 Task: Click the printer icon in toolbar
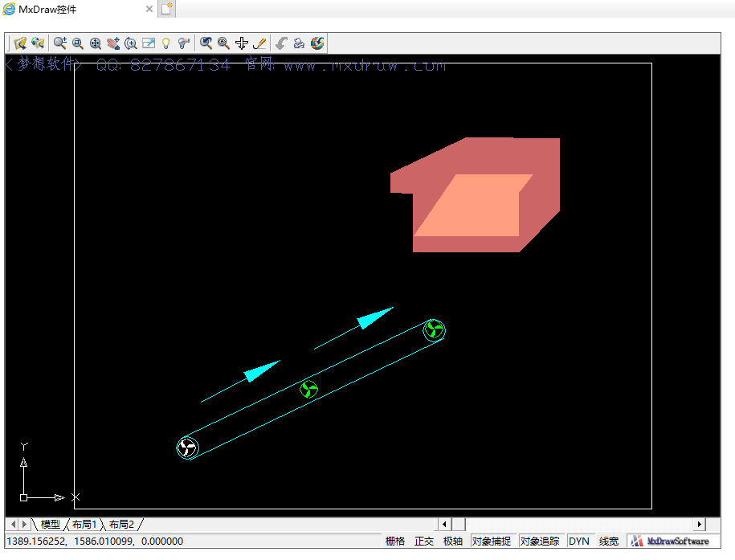299,43
